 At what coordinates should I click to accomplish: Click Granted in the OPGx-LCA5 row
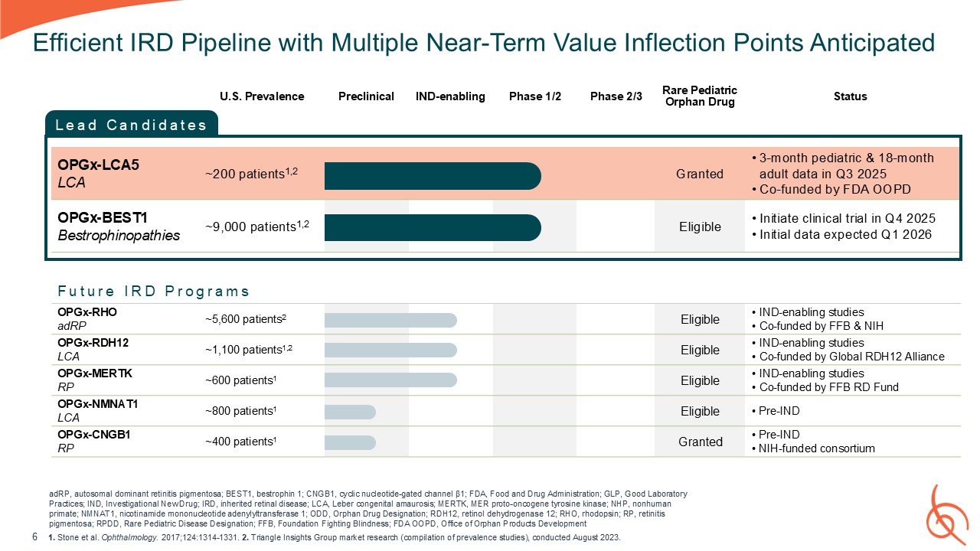pyautogui.click(x=699, y=174)
